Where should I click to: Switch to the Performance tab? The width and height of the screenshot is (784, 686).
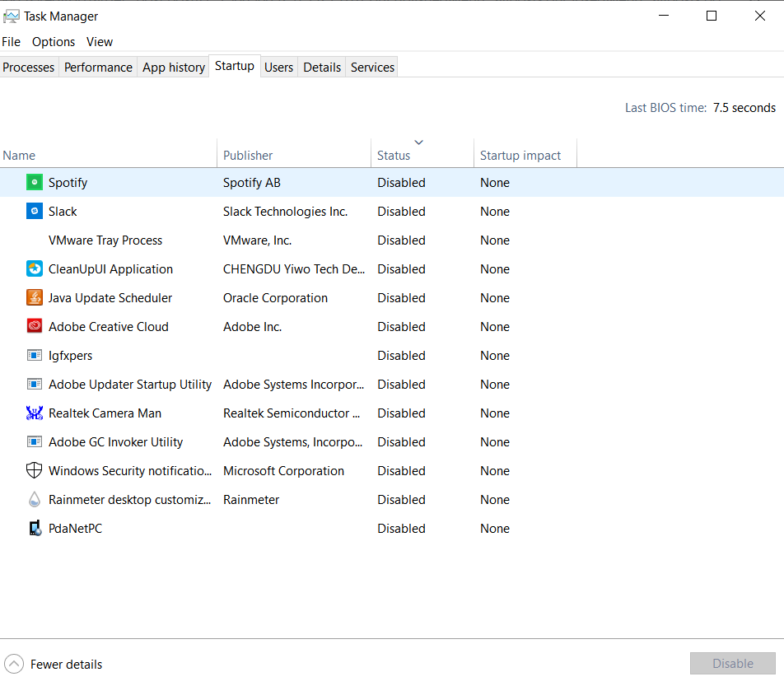click(x=98, y=68)
